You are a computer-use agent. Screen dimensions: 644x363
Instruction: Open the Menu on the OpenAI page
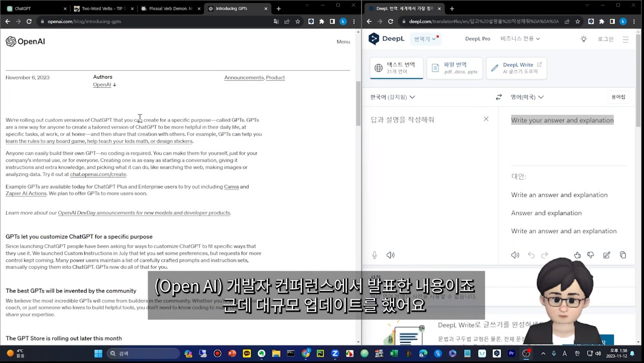343,42
